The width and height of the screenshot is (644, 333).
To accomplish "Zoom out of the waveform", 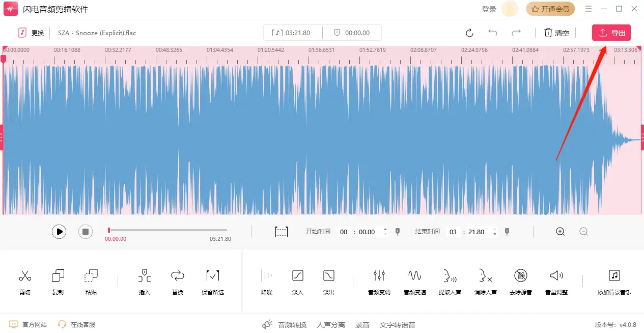I will coord(584,232).
